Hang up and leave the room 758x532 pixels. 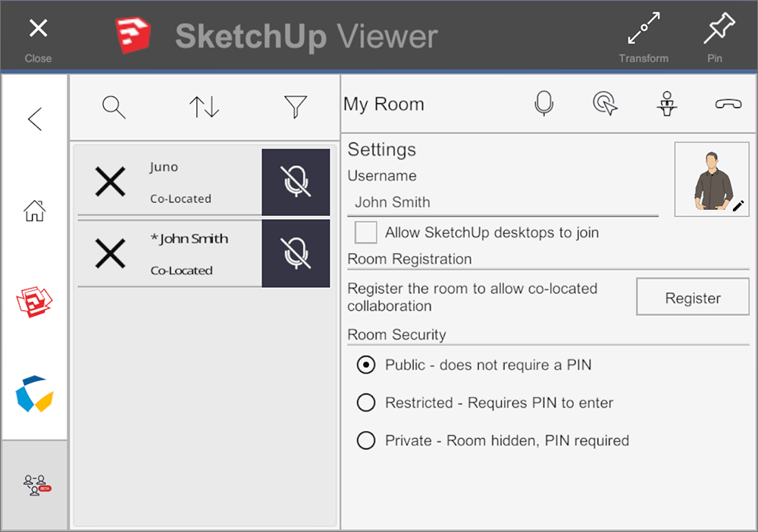point(728,104)
